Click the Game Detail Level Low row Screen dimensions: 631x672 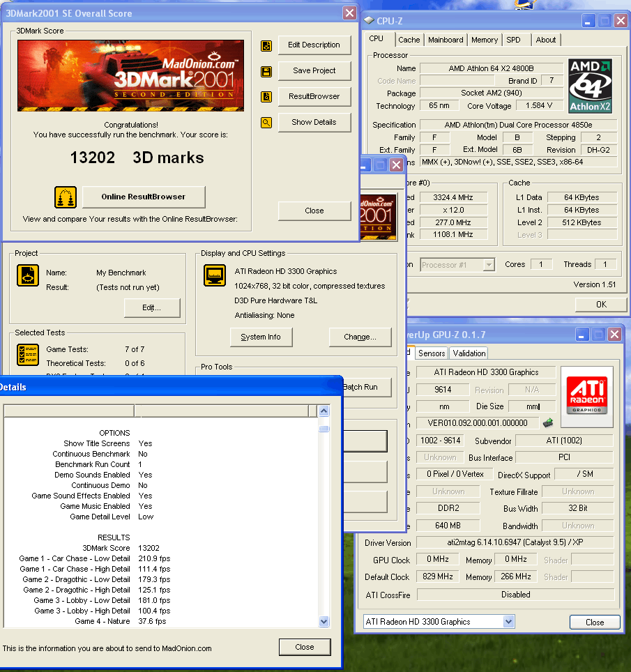click(x=112, y=517)
